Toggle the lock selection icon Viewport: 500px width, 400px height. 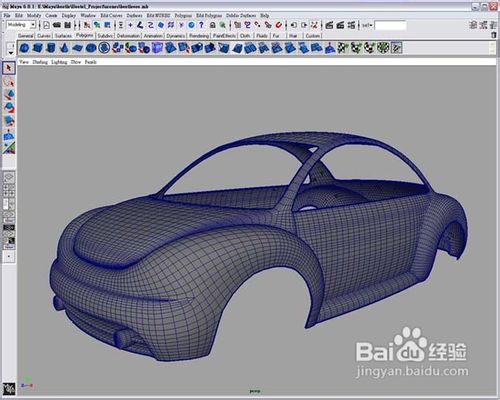pos(212,25)
